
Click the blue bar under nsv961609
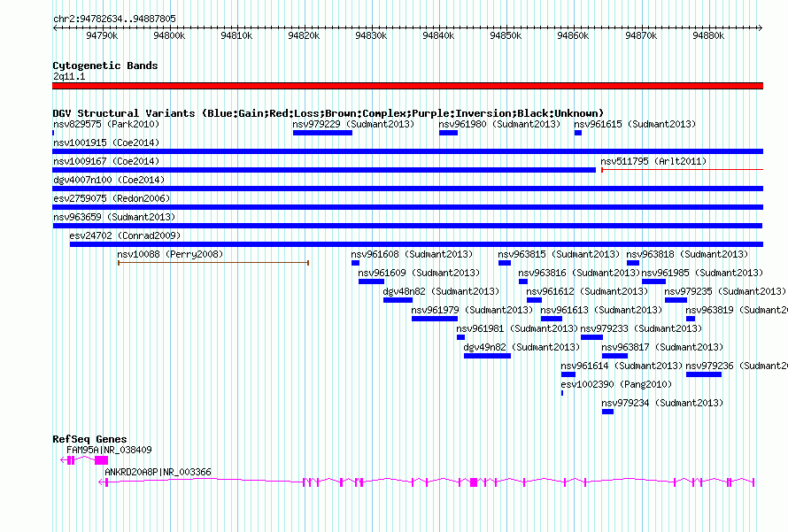point(371,281)
